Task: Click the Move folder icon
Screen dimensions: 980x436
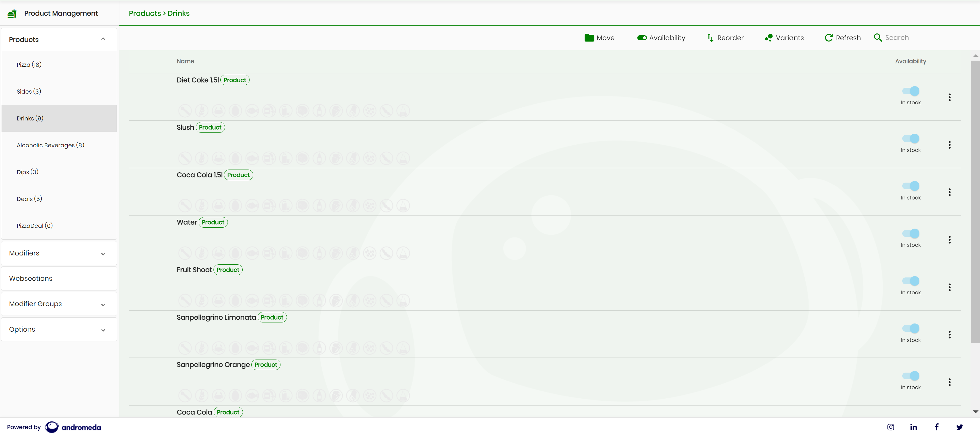Action: point(589,38)
